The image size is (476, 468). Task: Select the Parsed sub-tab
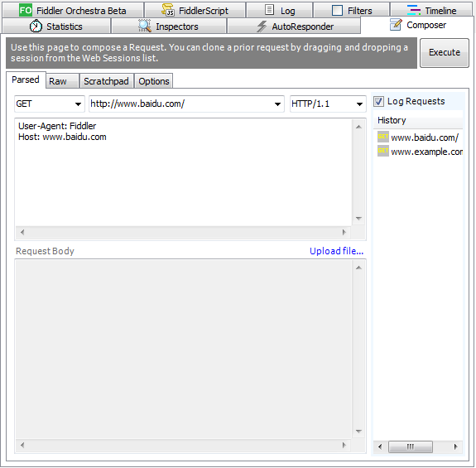point(26,80)
